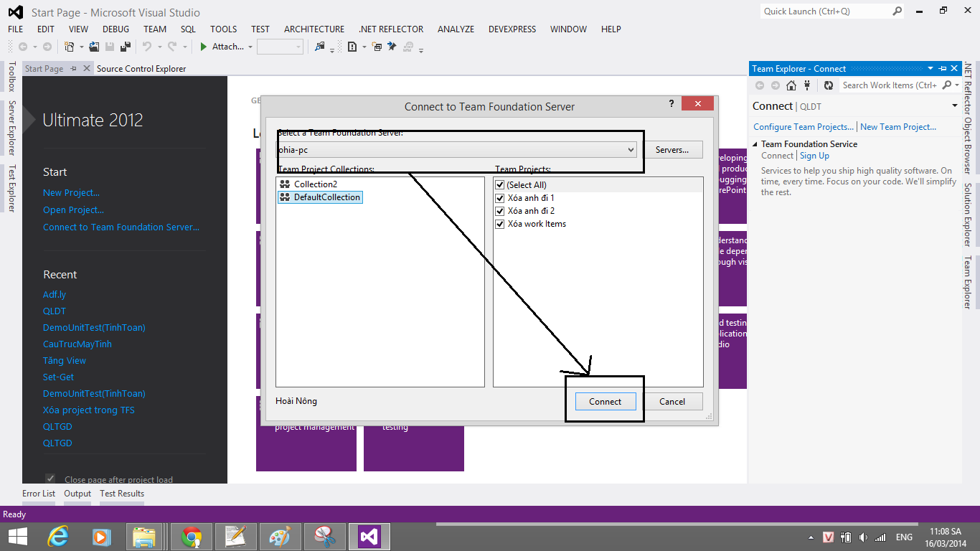The width and height of the screenshot is (980, 551).
Task: Open the Toolbox side tab
Action: click(x=11, y=77)
